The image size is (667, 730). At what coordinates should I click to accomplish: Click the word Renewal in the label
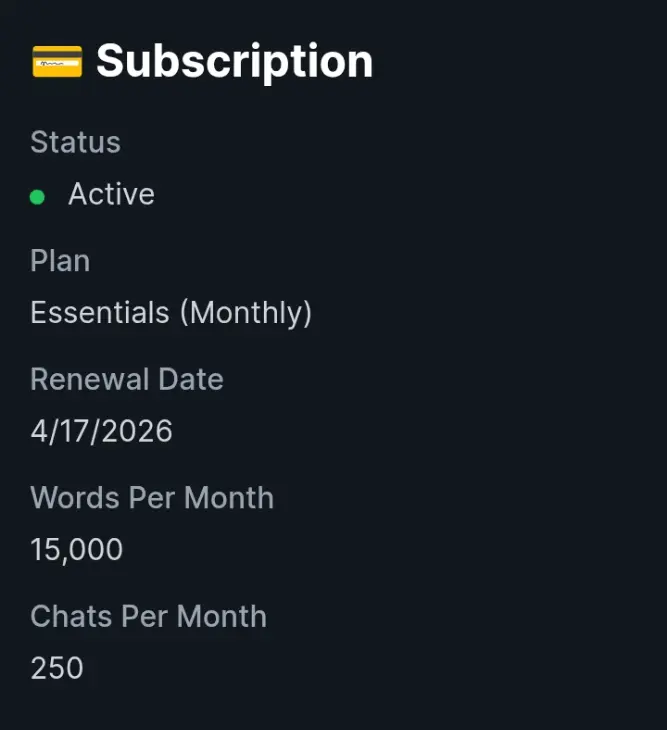pyautogui.click(x=89, y=379)
